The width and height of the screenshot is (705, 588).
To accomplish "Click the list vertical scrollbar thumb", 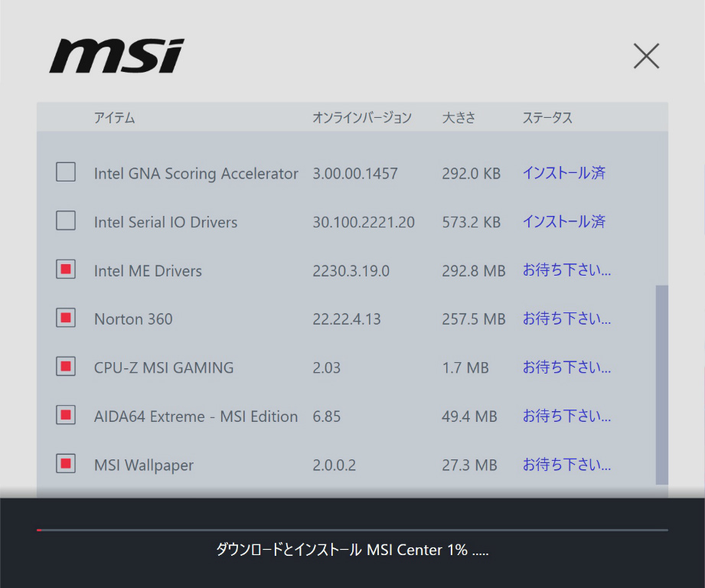I will 662,385.
